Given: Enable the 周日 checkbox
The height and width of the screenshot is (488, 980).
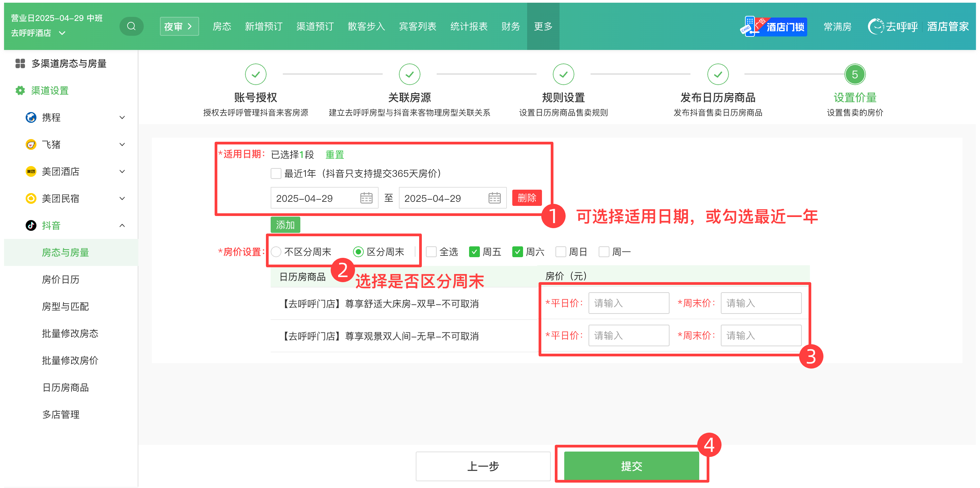Looking at the screenshot, I should 561,252.
